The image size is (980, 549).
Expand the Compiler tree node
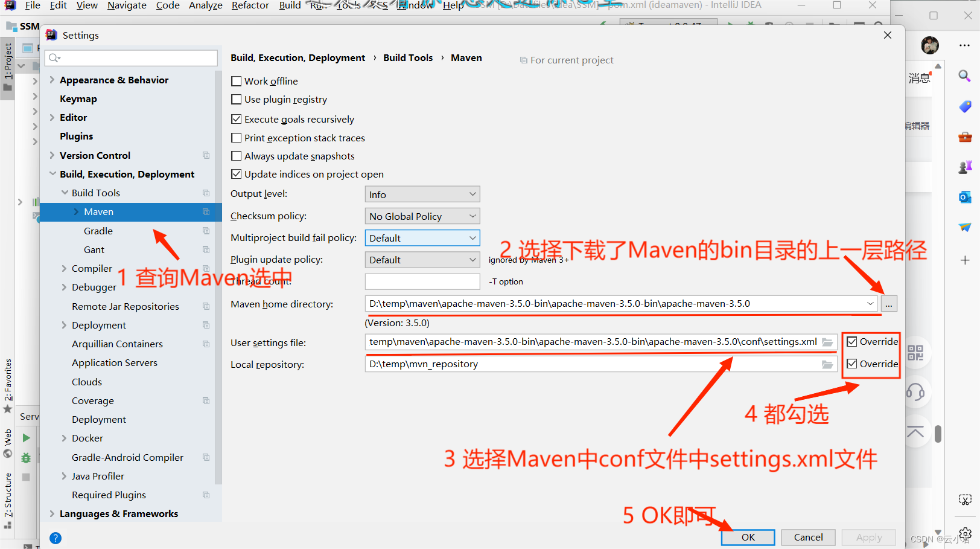point(64,268)
